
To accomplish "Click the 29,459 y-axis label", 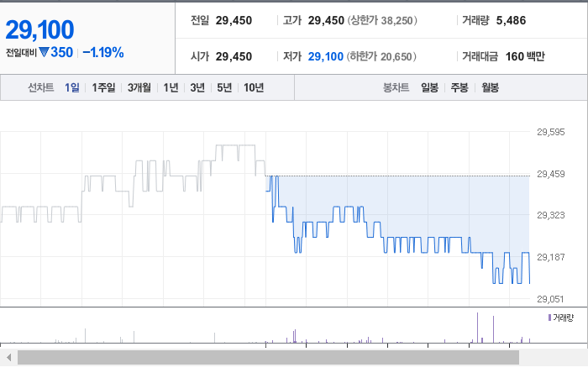I will [x=550, y=174].
